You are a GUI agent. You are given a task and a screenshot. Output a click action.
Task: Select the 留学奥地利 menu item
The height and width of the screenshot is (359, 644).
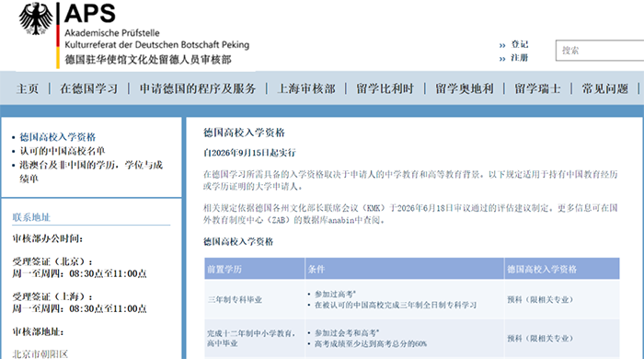tap(464, 88)
